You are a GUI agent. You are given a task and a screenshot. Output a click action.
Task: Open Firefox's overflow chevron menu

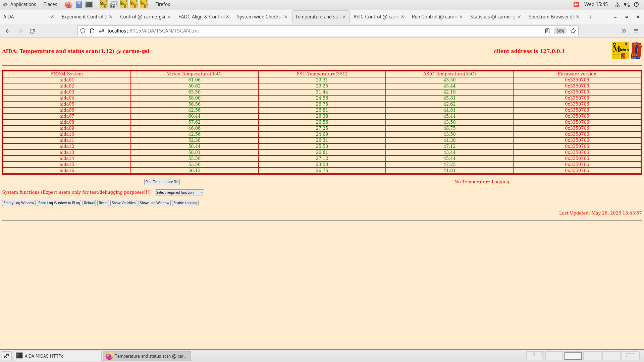pyautogui.click(x=624, y=31)
